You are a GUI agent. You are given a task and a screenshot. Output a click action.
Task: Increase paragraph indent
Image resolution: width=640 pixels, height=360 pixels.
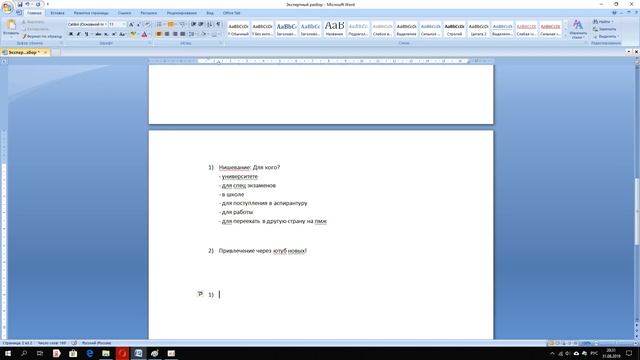[x=201, y=24]
